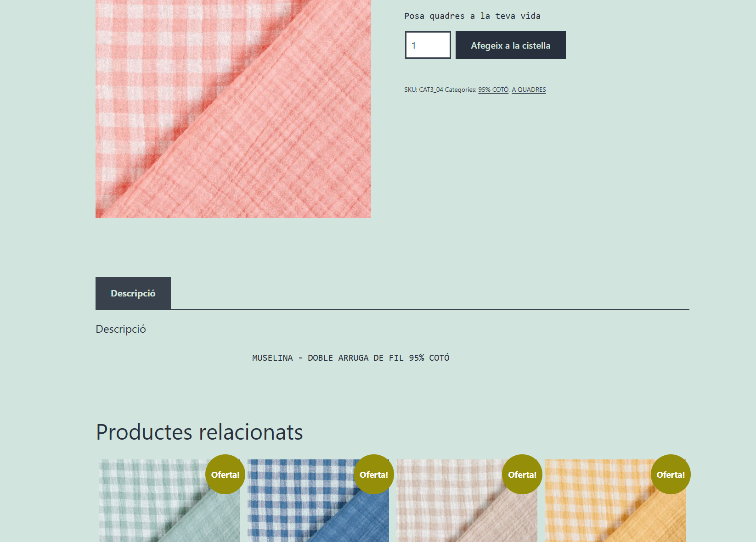Enlarge the pink gingham product image
The height and width of the screenshot is (542, 756).
pyautogui.click(x=233, y=108)
